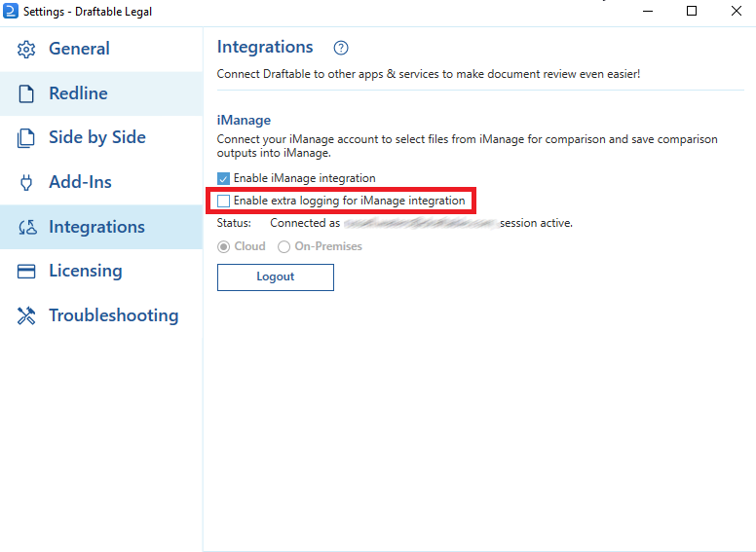Screen dimensions: 756x552
Task: Select the Licensing tab
Action: (x=101, y=271)
